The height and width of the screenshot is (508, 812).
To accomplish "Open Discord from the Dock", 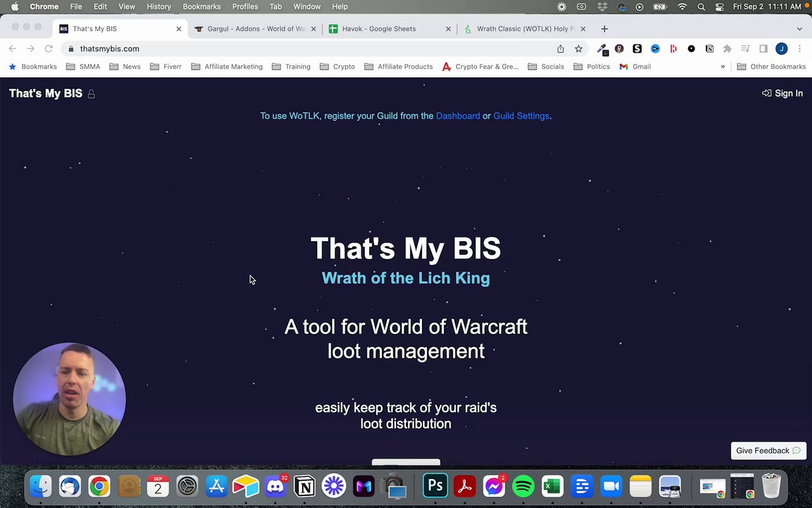I will point(275,487).
